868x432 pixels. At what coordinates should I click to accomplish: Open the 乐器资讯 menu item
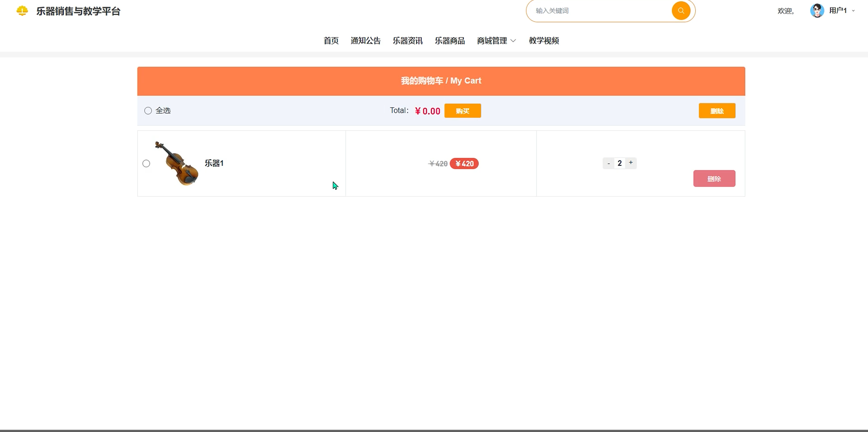tap(407, 41)
